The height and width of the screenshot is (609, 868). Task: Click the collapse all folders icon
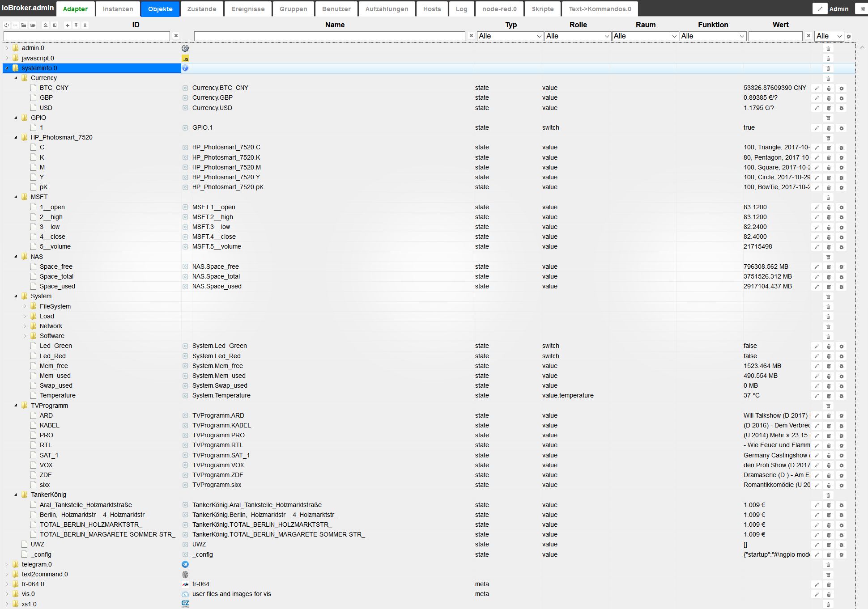click(x=24, y=25)
